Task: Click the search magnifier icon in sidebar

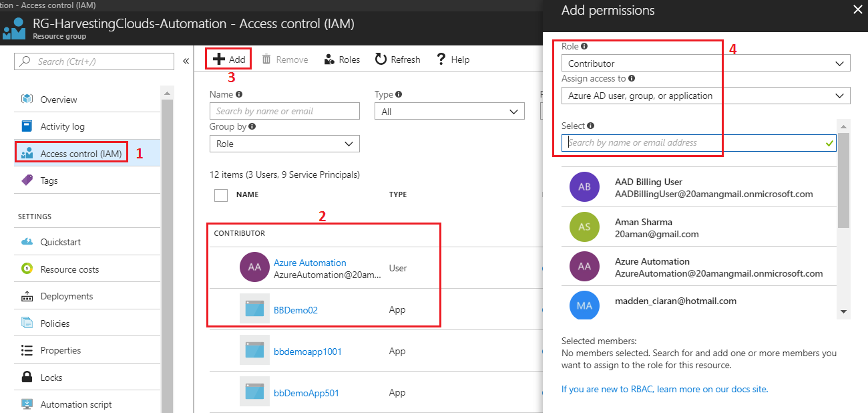Action: coord(25,61)
